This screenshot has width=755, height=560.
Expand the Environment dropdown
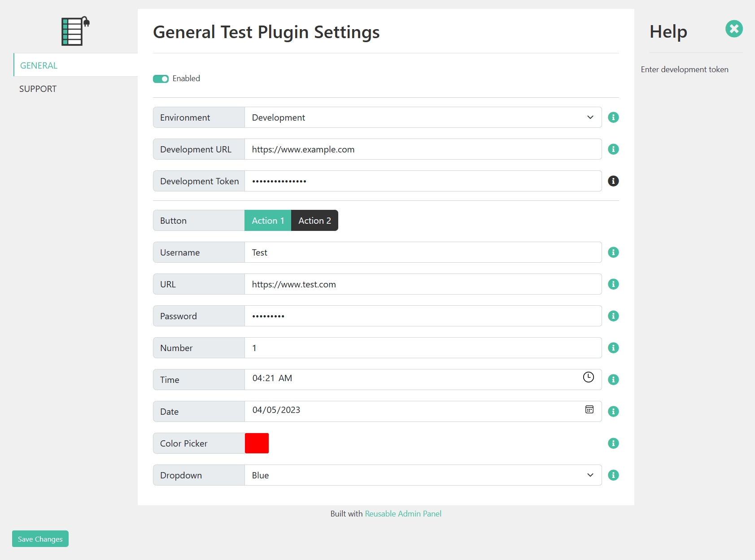pos(423,117)
